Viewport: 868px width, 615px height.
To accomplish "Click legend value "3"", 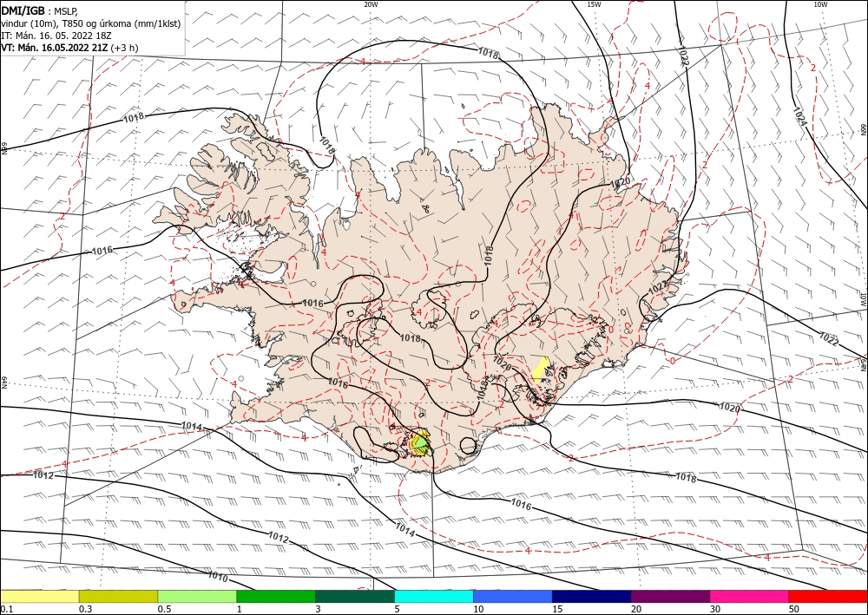I will 318,609.
